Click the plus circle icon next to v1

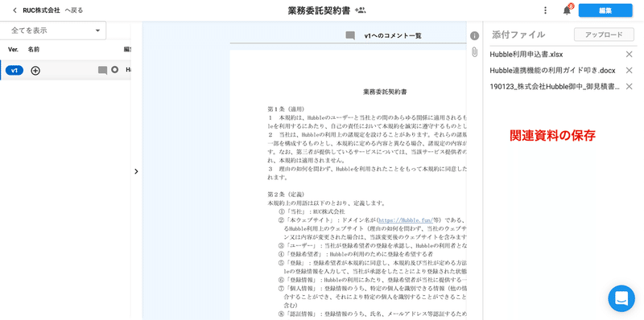pos(35,71)
